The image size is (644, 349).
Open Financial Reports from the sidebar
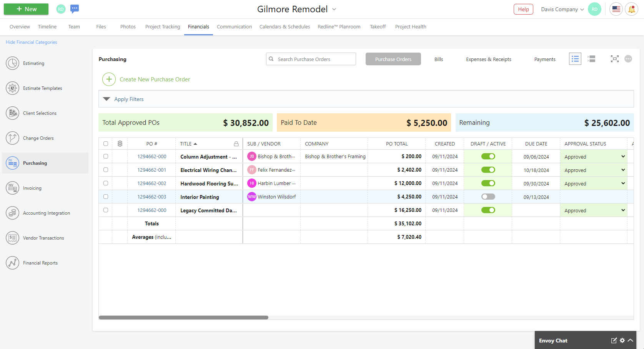click(40, 263)
